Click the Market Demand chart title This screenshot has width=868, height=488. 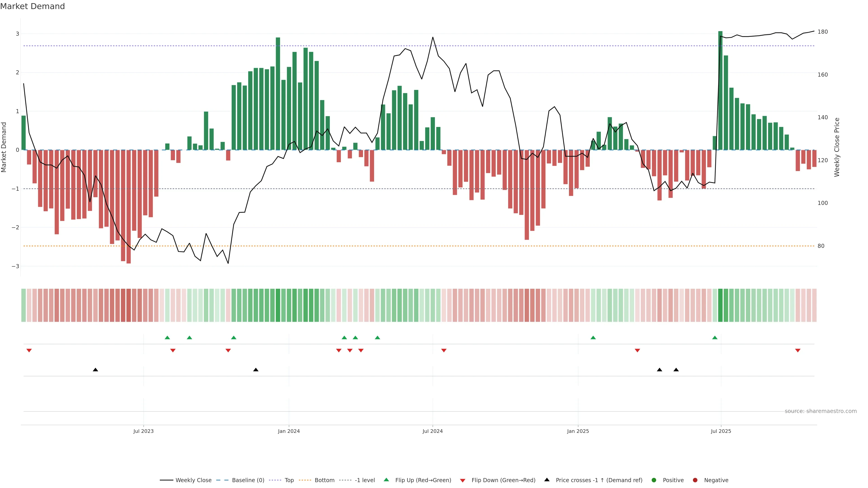coord(32,6)
